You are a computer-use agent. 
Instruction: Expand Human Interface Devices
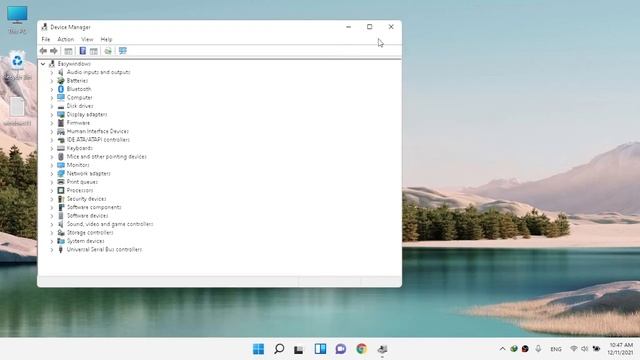click(52, 131)
